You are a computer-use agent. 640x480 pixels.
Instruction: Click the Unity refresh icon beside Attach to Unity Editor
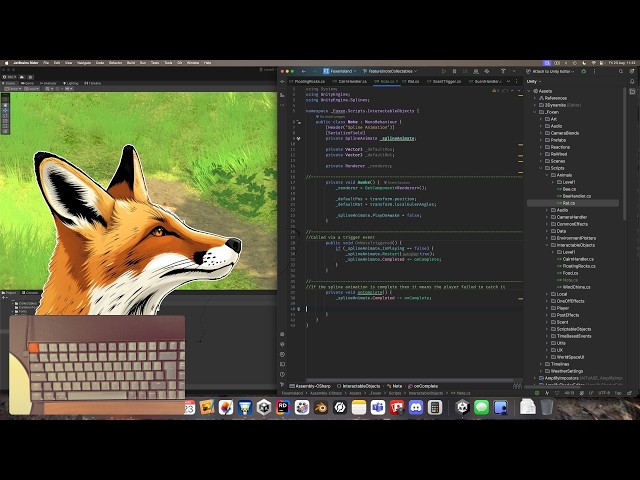[x=584, y=71]
